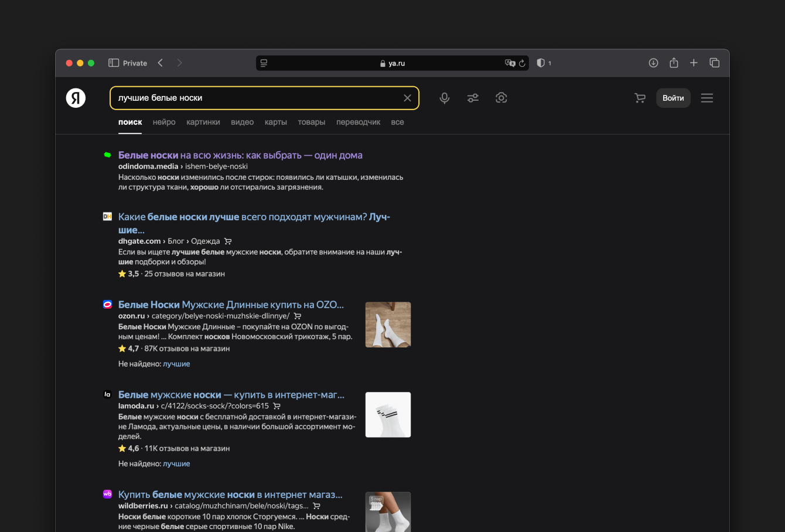Show tab overview icon
785x532 pixels.
(x=714, y=63)
